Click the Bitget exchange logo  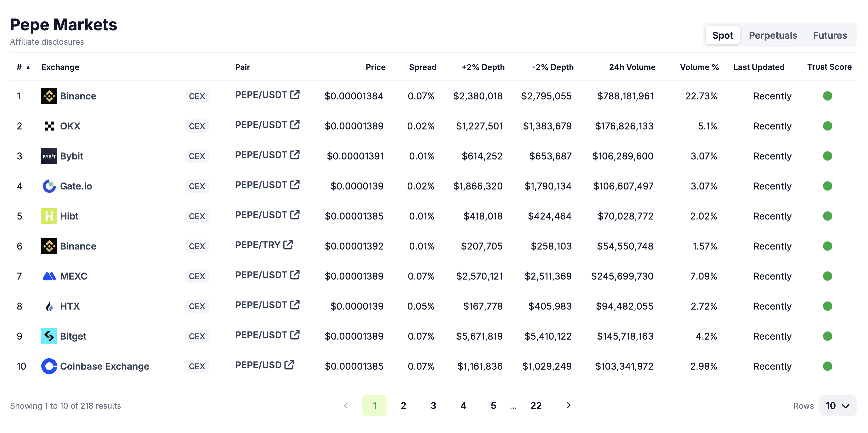(49, 336)
